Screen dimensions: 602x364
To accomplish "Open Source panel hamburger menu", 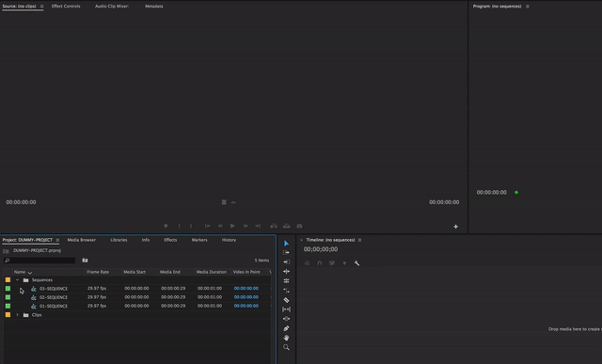I will click(41, 7).
